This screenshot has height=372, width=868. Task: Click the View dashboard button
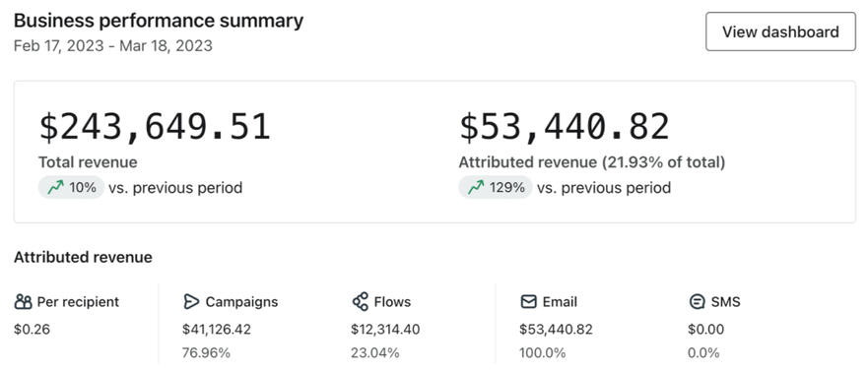[x=780, y=31]
